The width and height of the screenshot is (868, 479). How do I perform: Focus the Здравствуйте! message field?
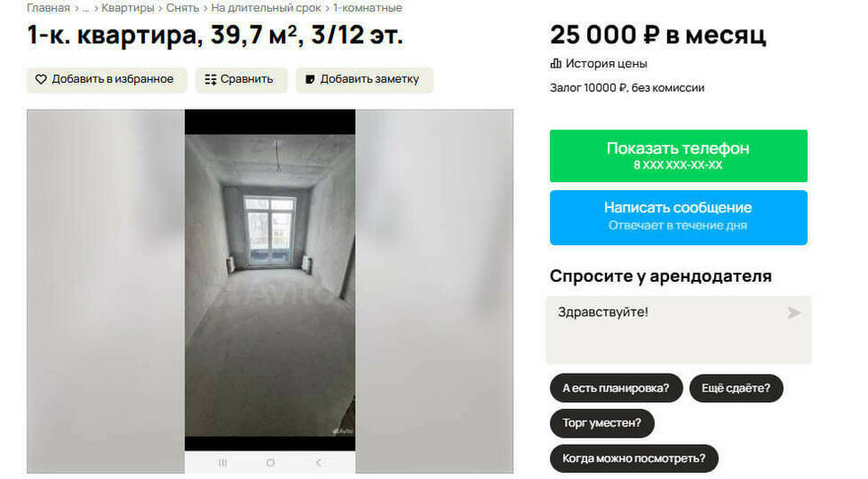click(x=678, y=330)
